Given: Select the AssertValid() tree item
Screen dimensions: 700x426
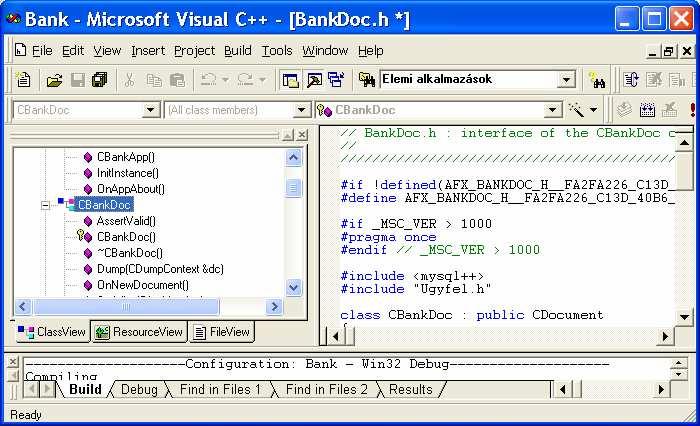Looking at the screenshot, I should (126, 221).
